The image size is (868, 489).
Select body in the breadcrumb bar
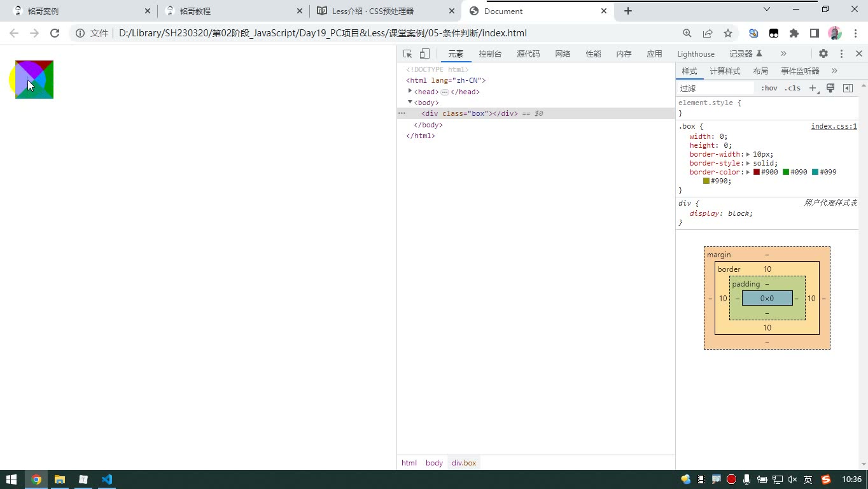pyautogui.click(x=434, y=463)
